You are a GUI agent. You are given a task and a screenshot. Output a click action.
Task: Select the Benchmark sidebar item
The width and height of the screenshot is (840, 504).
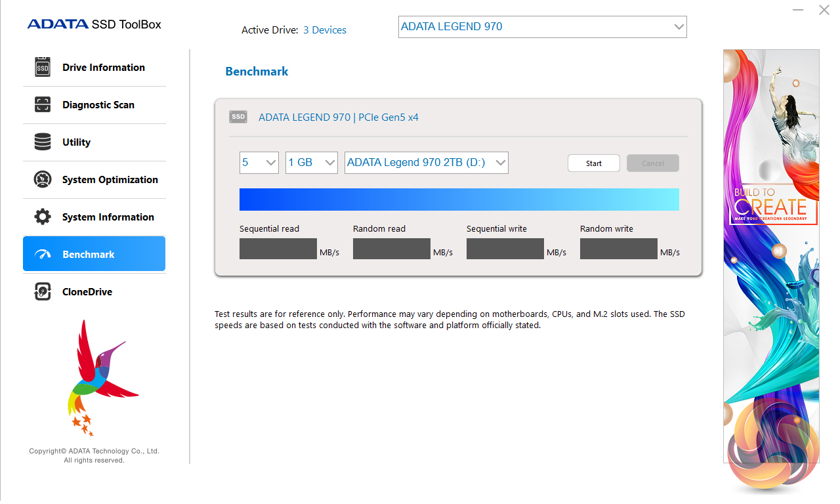pos(94,254)
